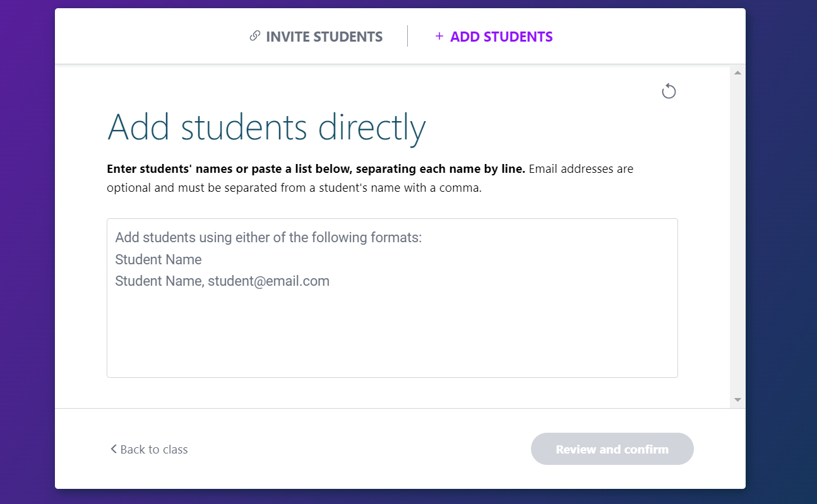The height and width of the screenshot is (504, 817).
Task: Click the 'Student Name, student@email.com' placeholder line
Action: point(222,281)
